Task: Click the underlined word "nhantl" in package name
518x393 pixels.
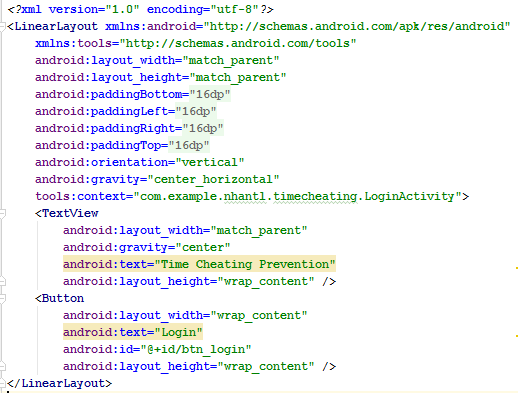Action: point(245,197)
